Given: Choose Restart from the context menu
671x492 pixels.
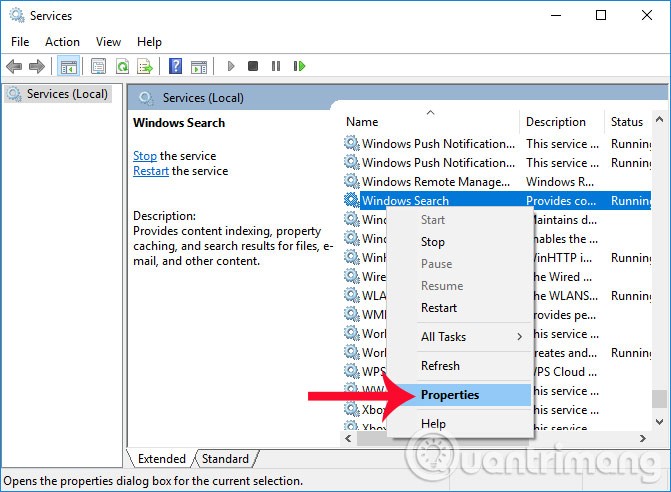Looking at the screenshot, I should pos(439,308).
